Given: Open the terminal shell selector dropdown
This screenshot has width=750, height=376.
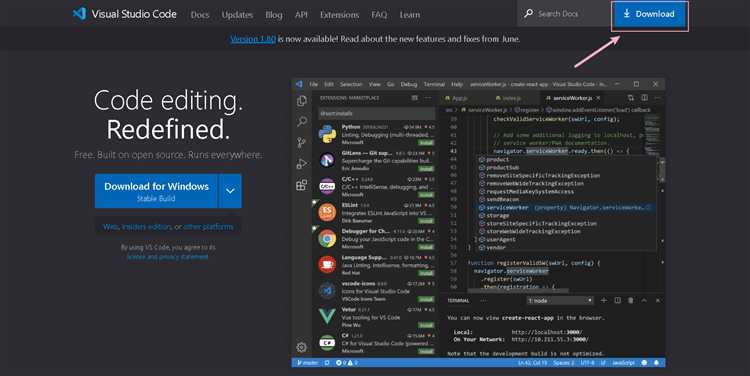Looking at the screenshot, I should click(560, 300).
